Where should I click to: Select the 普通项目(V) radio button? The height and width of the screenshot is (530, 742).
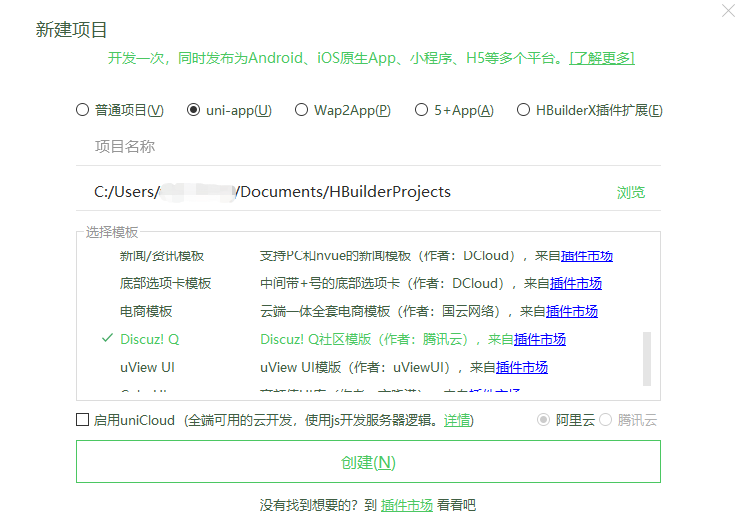82,110
